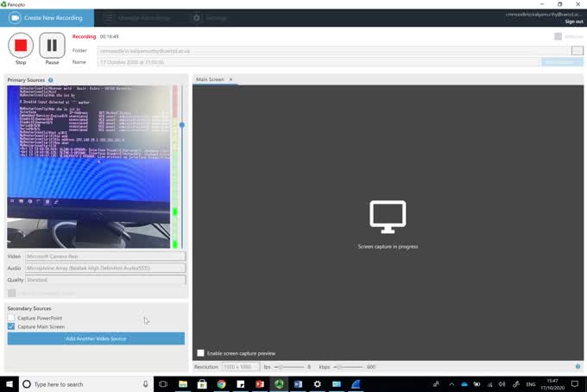Open Chrome from the taskbar
The image size is (587, 392).
coord(221,383)
